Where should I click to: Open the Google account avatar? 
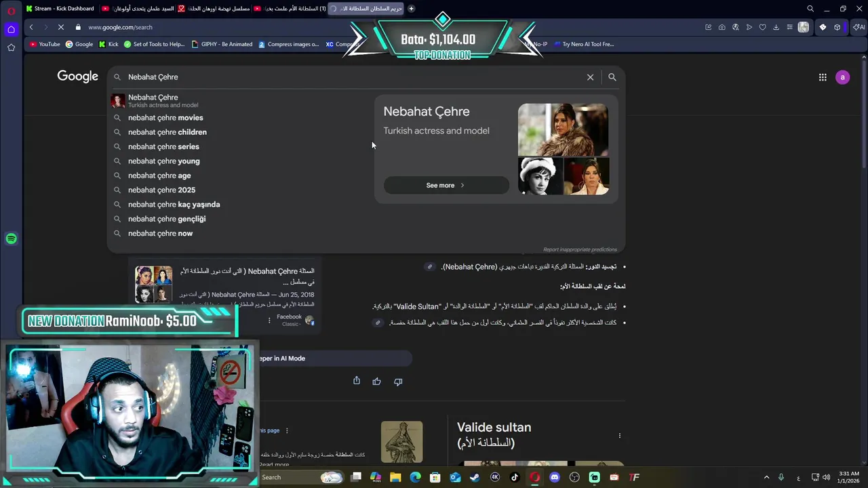[843, 77]
